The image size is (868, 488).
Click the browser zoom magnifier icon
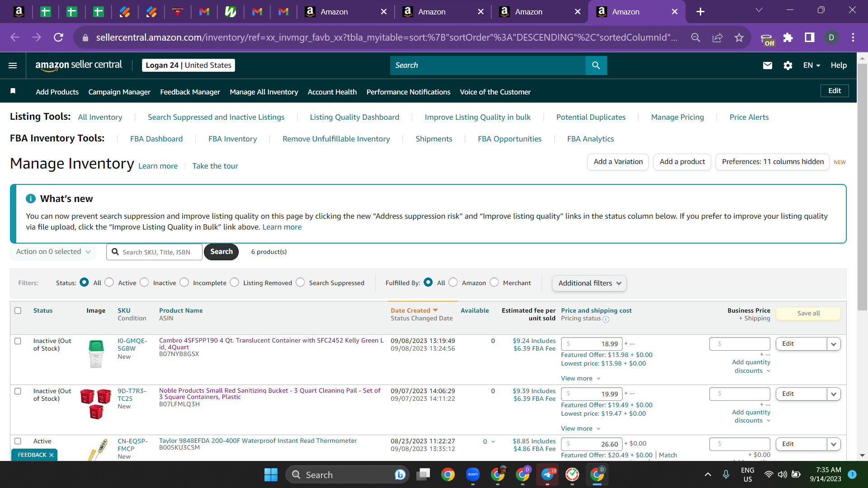coord(696,38)
